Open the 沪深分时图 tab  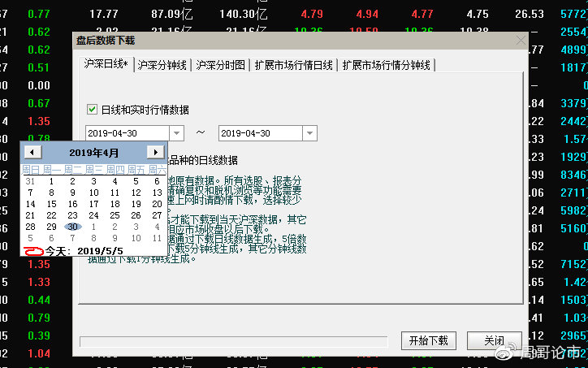tap(221, 65)
